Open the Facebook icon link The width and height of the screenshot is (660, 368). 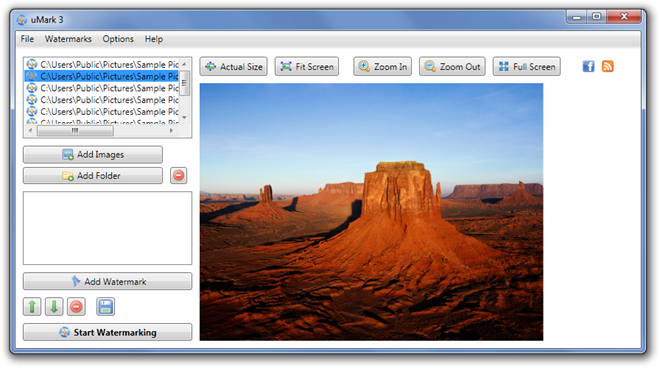(x=588, y=67)
